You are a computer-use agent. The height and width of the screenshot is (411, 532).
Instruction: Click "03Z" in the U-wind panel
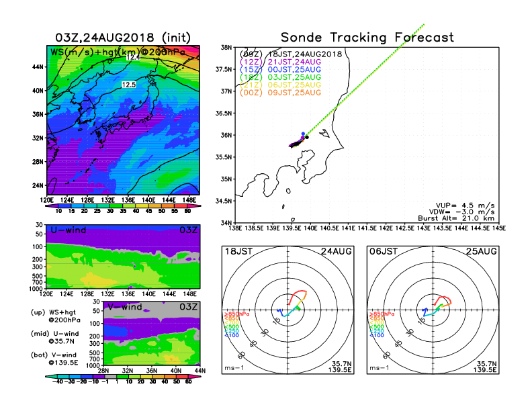[188, 230]
